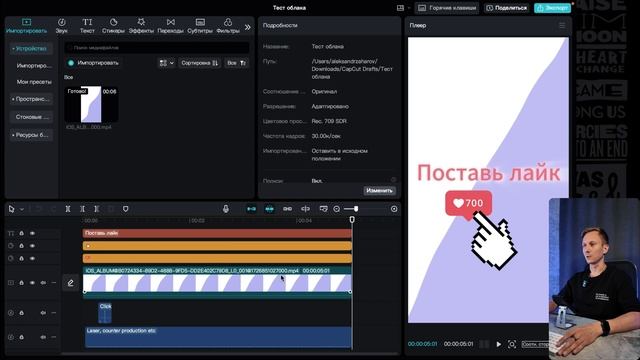Hide the Поставь лайк text track

(x=32, y=233)
